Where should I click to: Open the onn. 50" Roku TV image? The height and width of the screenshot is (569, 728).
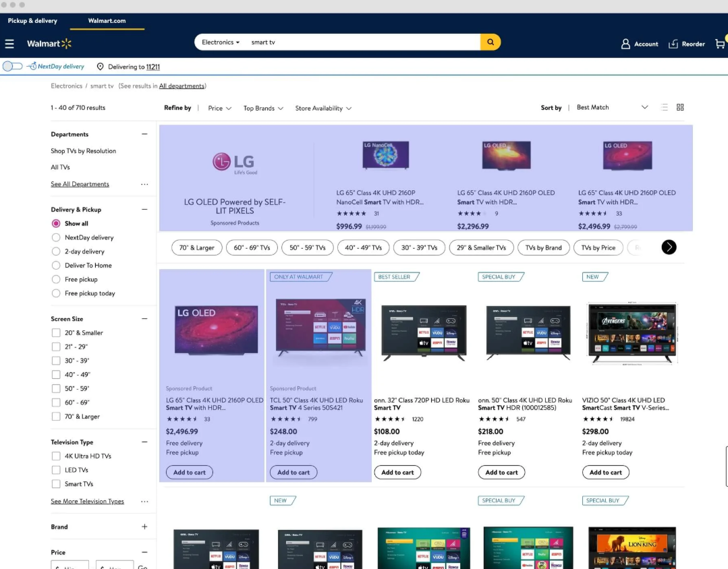point(528,332)
